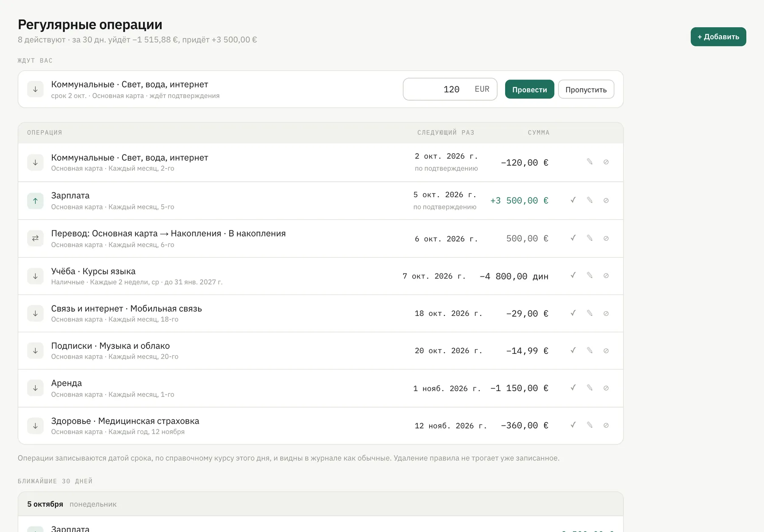Viewport: 764px width, 532px height.
Task: Open pencil edit for Мобильная связь row
Action: coord(590,313)
